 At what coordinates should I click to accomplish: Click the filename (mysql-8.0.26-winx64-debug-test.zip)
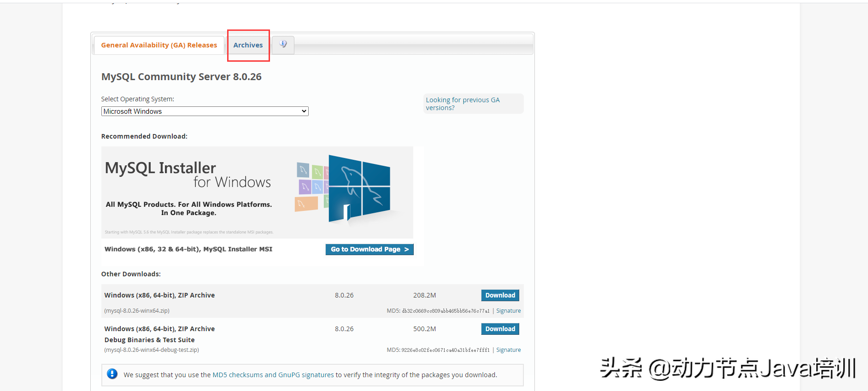(x=152, y=350)
